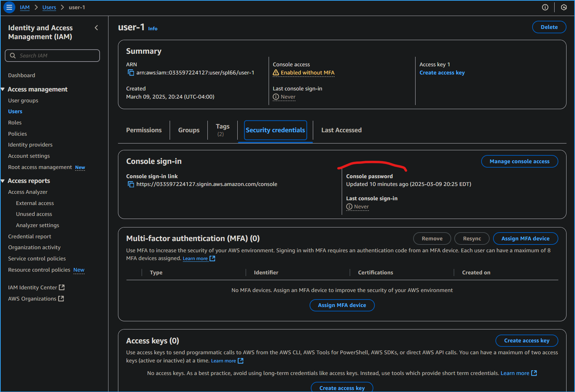Viewport: 575px width, 392px height.
Task: Copy the console sign-in link
Action: click(131, 184)
